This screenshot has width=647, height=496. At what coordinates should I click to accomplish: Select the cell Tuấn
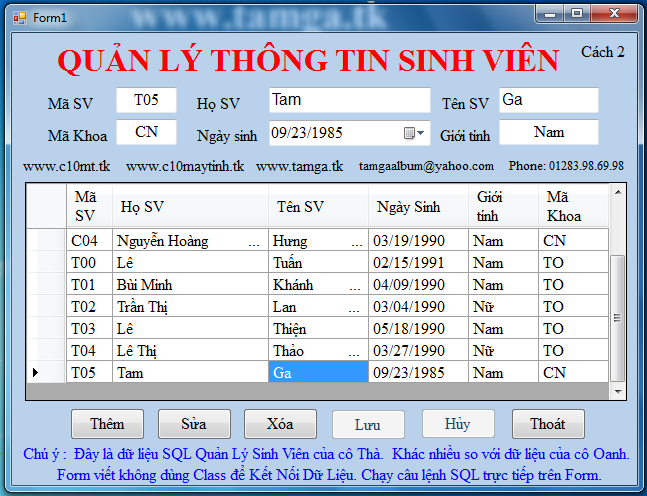pyautogui.click(x=318, y=262)
